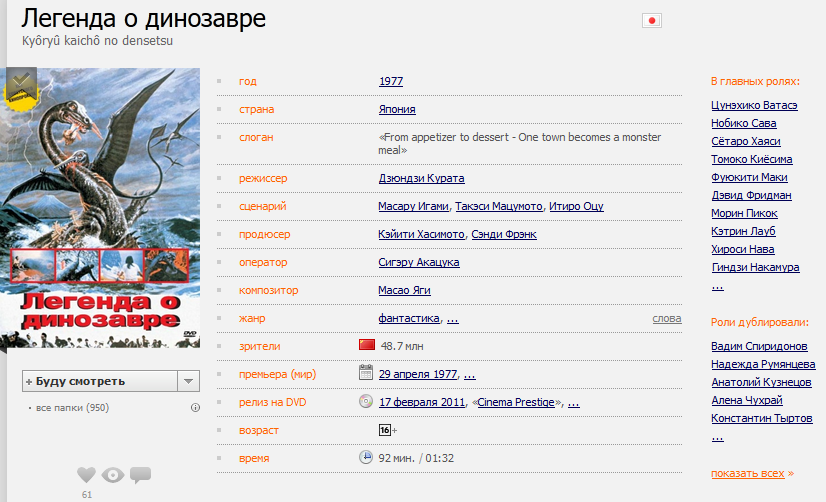
Task: Open screenwriter 'Масару Игами' link
Action: 414,206
